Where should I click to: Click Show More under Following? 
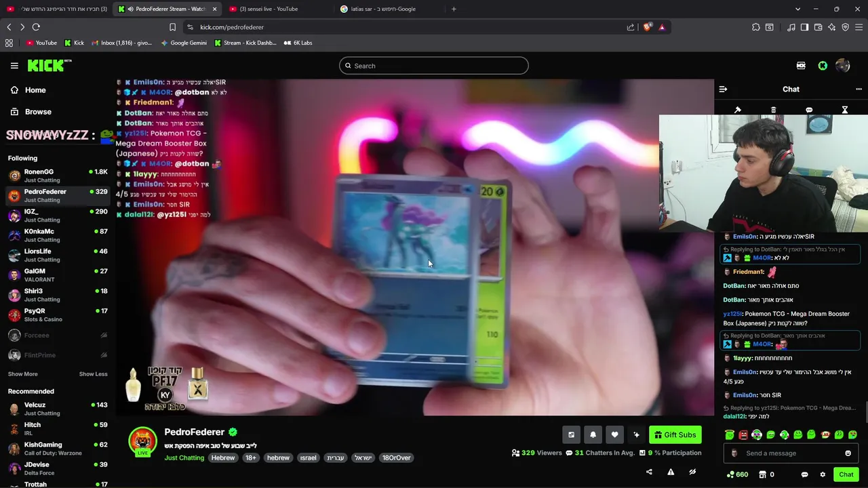point(22,374)
